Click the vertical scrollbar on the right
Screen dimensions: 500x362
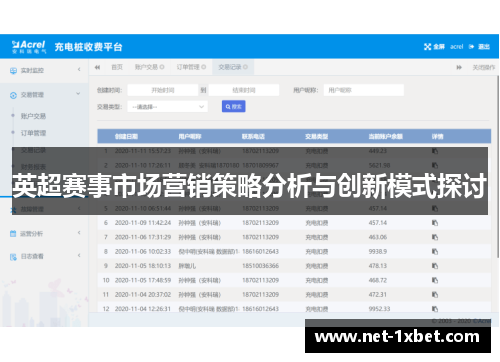click(498, 167)
